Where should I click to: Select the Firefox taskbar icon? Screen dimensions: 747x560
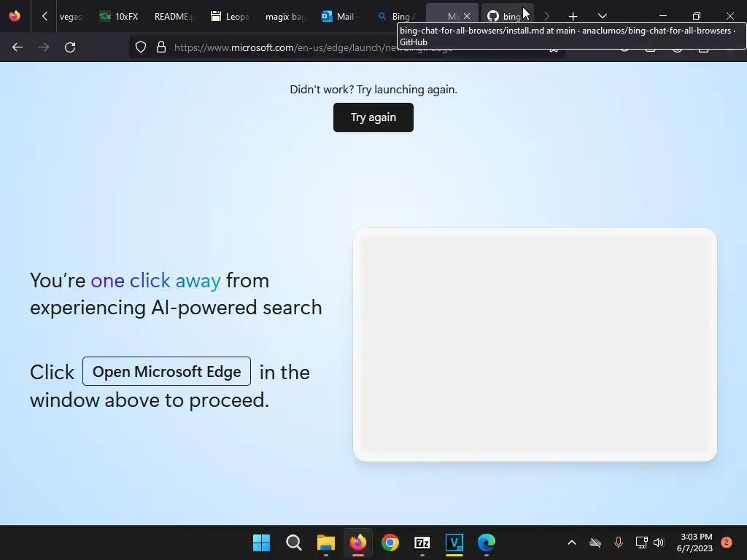(x=357, y=542)
